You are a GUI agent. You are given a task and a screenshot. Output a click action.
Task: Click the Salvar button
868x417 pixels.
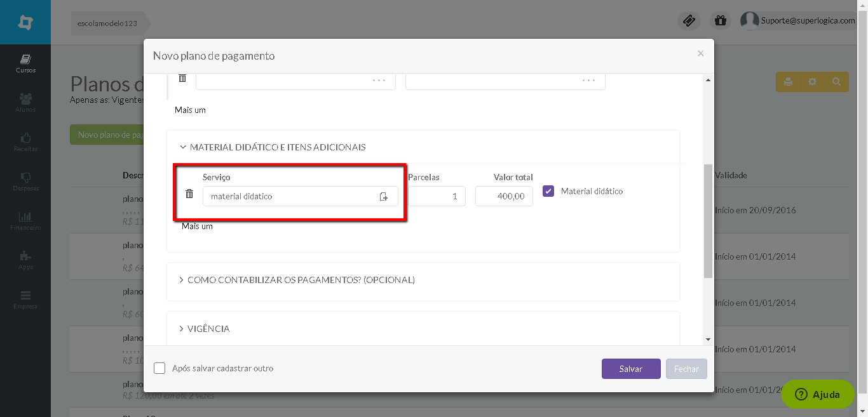pos(631,369)
